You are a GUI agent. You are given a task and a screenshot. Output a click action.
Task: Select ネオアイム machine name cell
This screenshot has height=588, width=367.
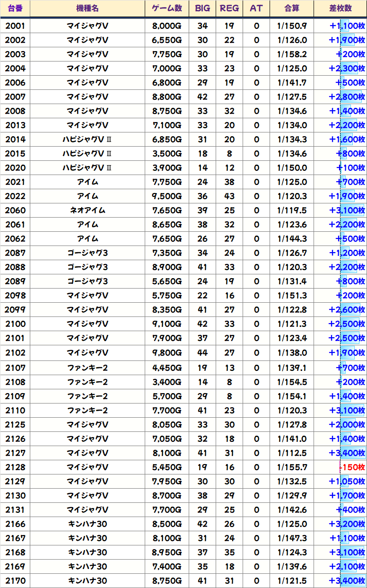point(87,211)
